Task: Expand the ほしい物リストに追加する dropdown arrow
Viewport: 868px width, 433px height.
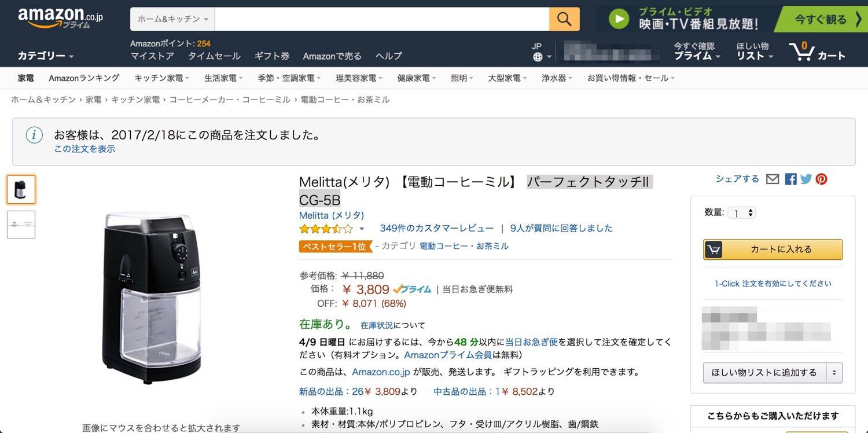Action: point(834,373)
